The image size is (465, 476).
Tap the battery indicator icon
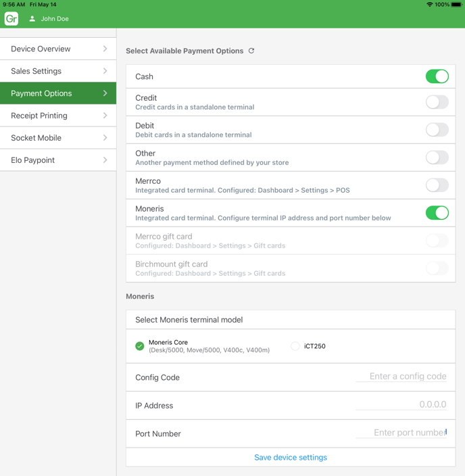(456, 4)
